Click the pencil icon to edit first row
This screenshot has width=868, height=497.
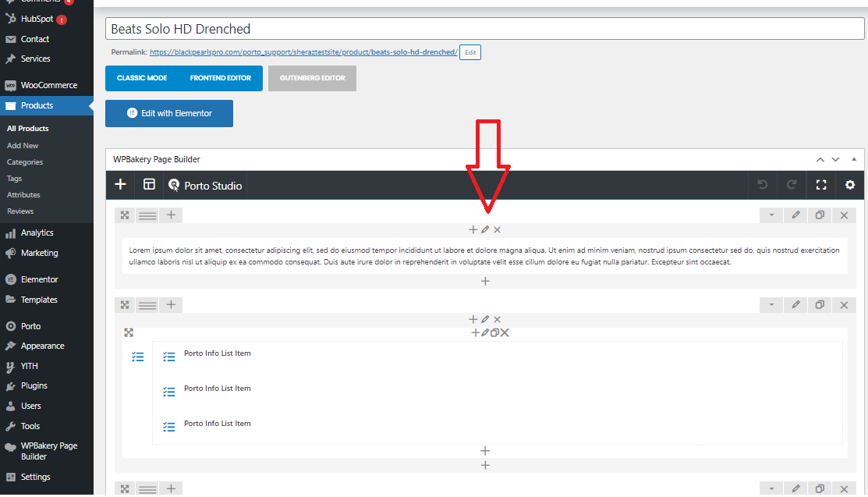pos(795,215)
